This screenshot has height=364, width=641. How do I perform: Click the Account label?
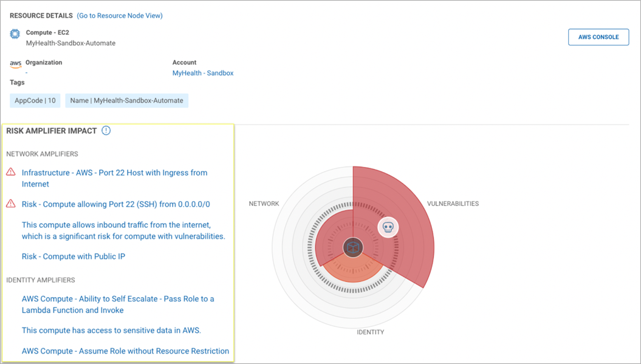tap(184, 62)
